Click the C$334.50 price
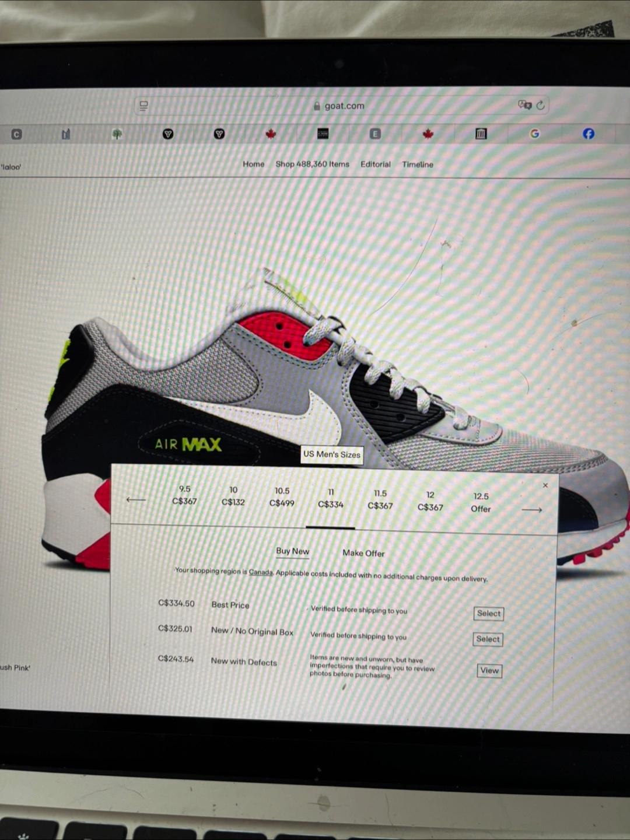The height and width of the screenshot is (840, 630). tap(176, 603)
